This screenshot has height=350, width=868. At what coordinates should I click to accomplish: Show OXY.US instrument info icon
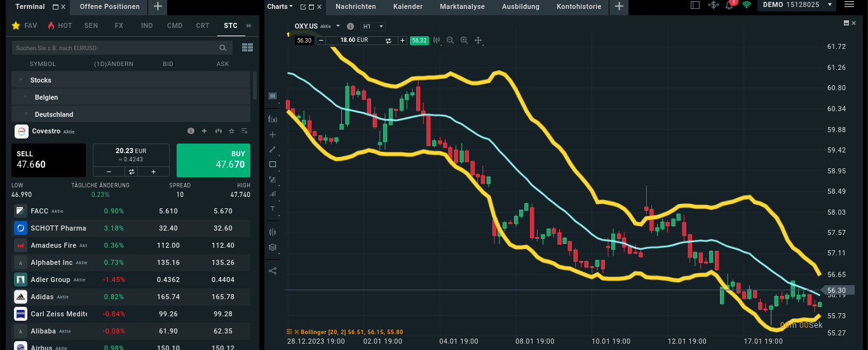tap(350, 27)
